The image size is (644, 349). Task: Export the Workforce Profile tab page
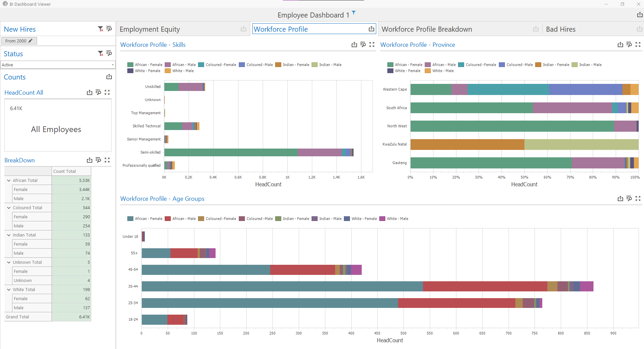coord(372,29)
